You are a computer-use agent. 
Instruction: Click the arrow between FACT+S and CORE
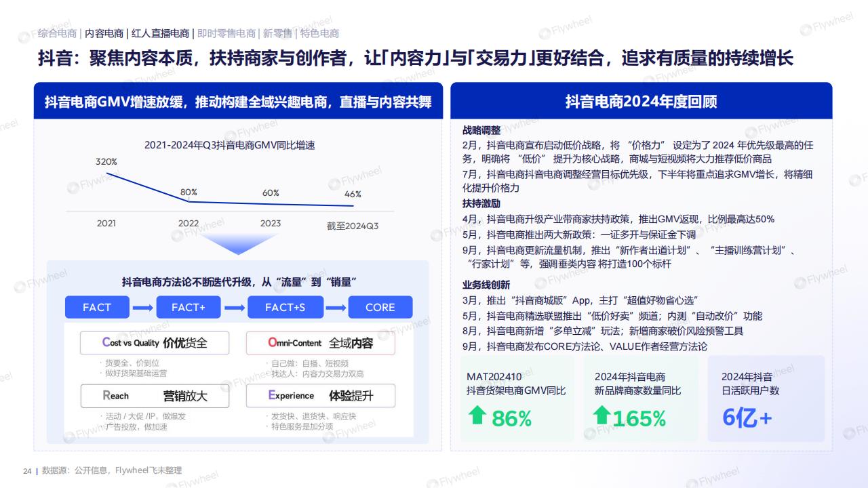335,308
